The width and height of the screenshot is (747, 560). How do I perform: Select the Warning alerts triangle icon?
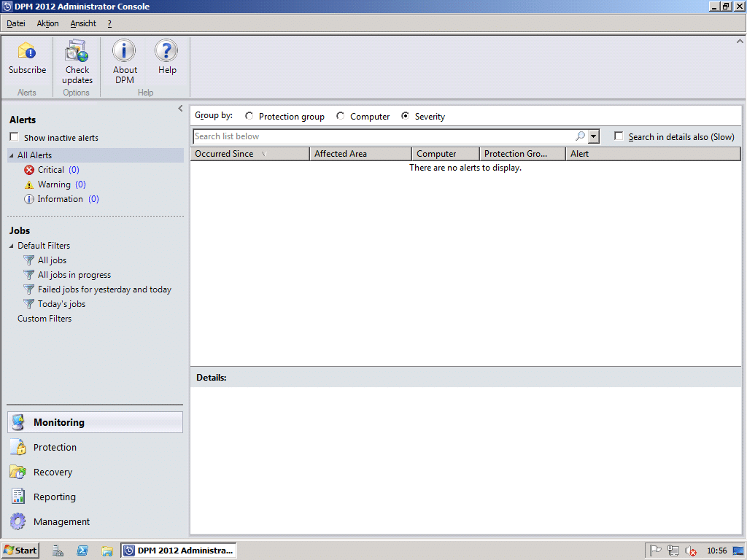(29, 184)
